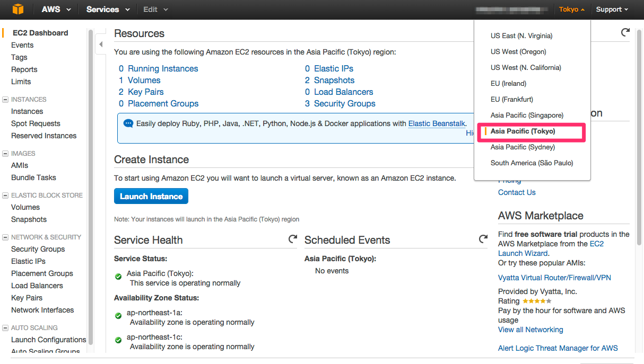Collapse the ELASTIC BLOCK STORE section
644x364 pixels.
[x=5, y=195]
